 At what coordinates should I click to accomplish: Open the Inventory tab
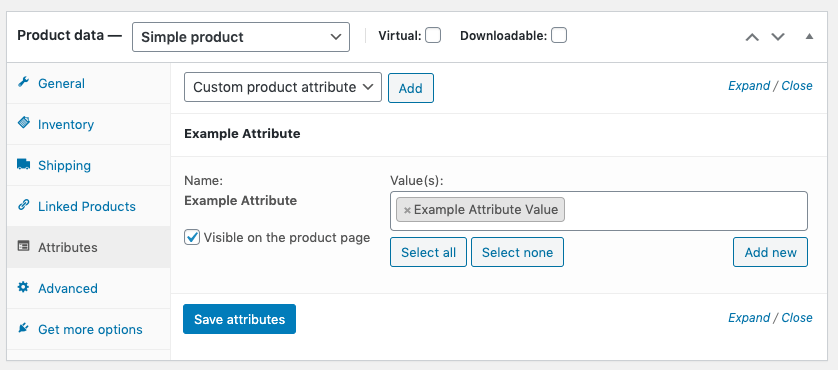coord(89,124)
